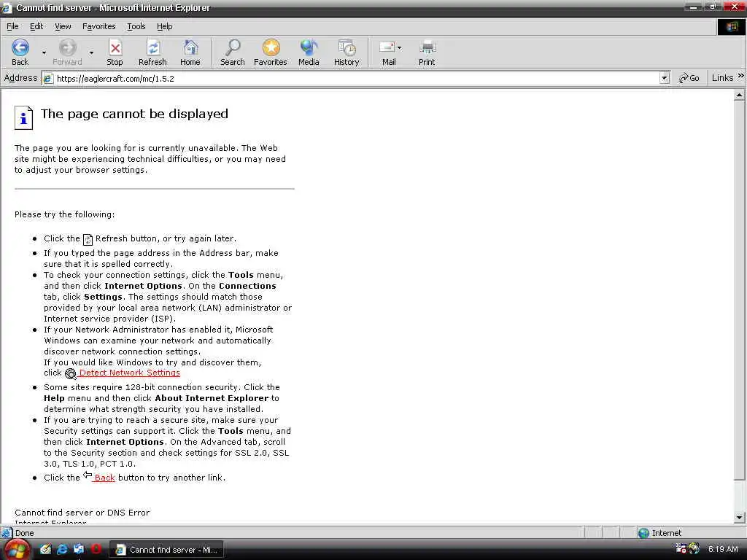
Task: Open the Edit menu
Action: click(x=36, y=27)
